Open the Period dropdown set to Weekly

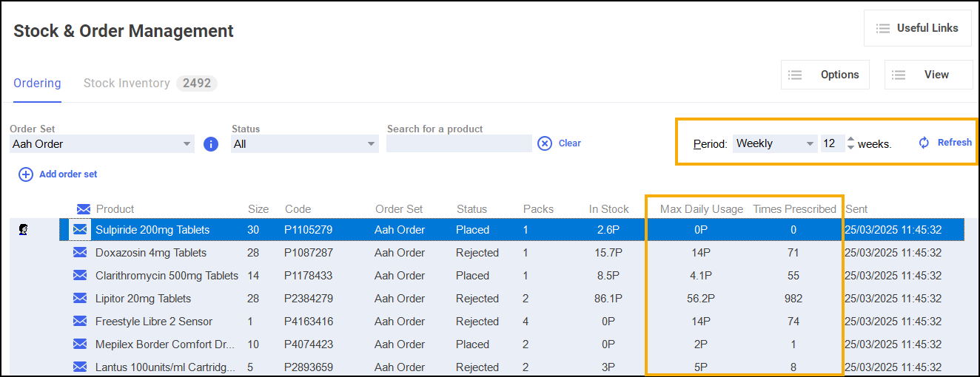(774, 144)
